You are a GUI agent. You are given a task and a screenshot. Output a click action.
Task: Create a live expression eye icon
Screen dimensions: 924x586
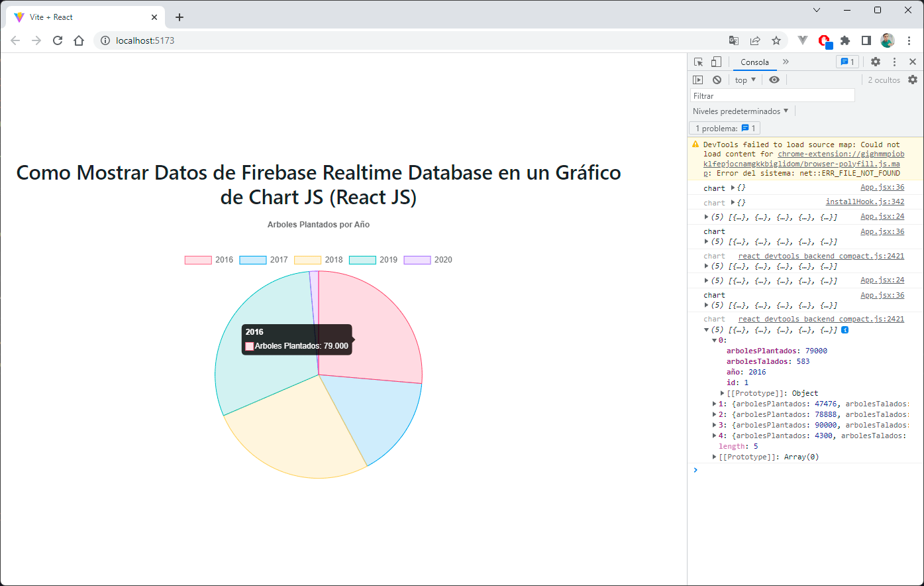click(774, 80)
